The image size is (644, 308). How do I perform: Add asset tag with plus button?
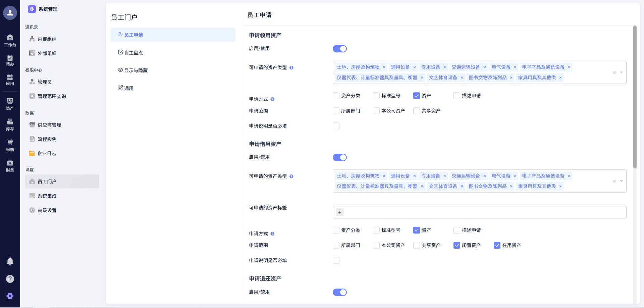pyautogui.click(x=340, y=212)
